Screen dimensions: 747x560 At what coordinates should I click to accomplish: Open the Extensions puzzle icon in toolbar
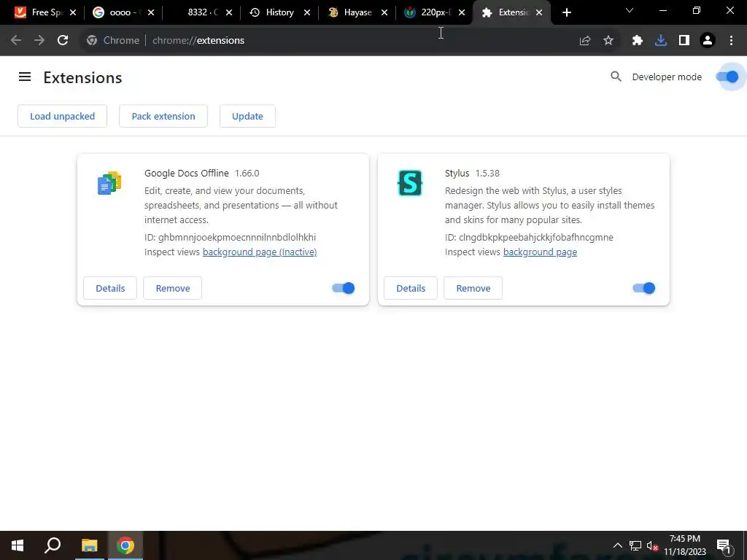[638, 41]
